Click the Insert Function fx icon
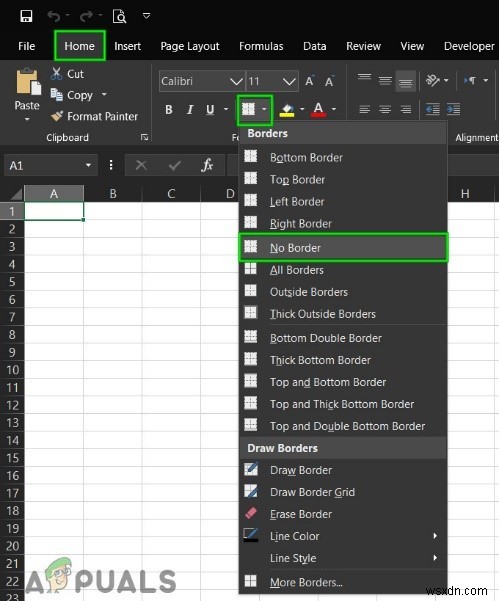This screenshot has height=601, width=499. [207, 165]
